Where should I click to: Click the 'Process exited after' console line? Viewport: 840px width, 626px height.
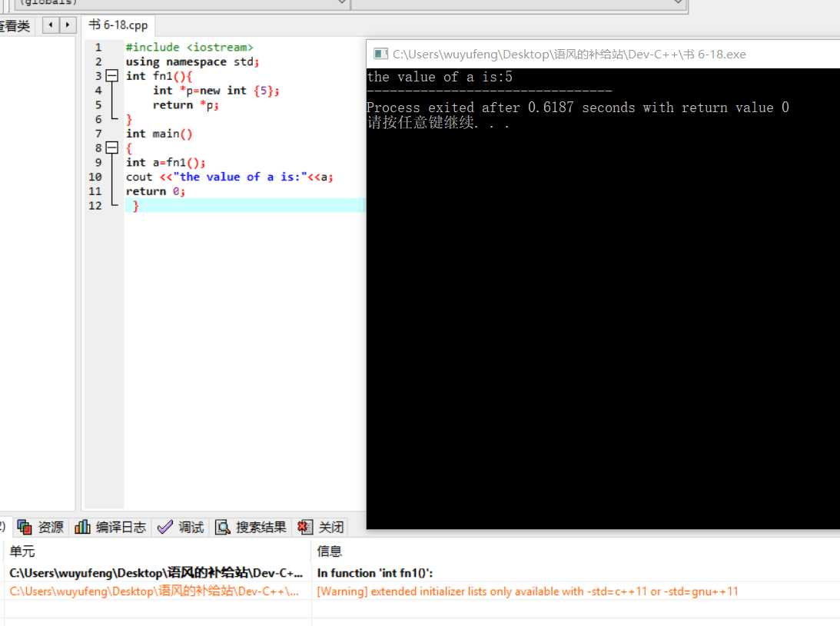(x=577, y=108)
